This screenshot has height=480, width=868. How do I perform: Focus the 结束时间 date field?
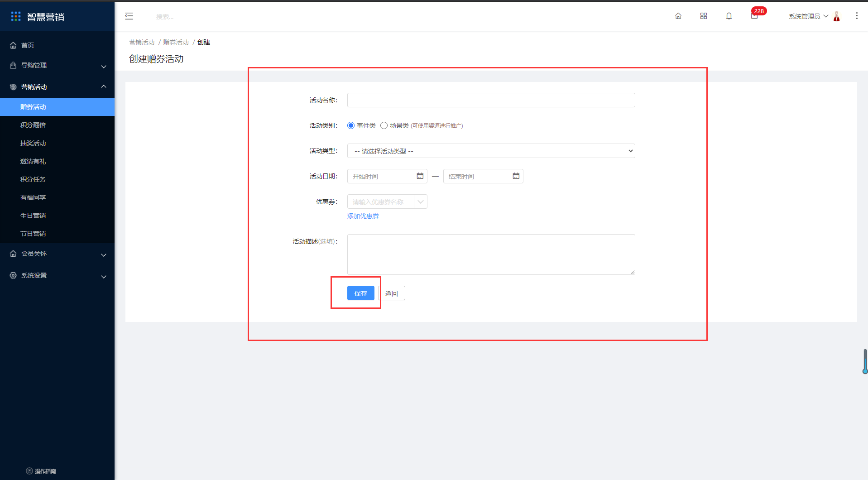pos(483,176)
